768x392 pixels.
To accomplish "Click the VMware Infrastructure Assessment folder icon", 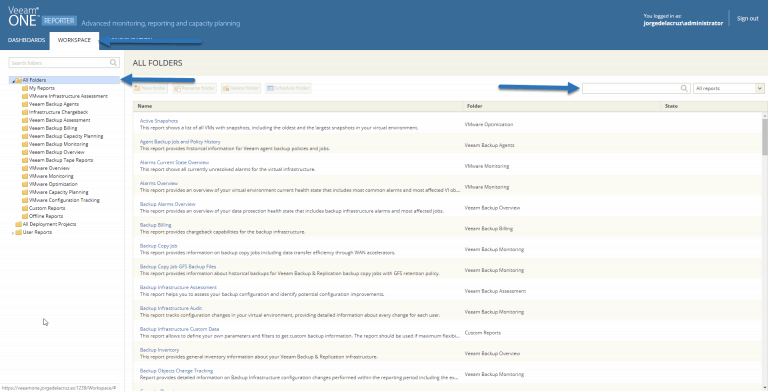I will [24, 96].
